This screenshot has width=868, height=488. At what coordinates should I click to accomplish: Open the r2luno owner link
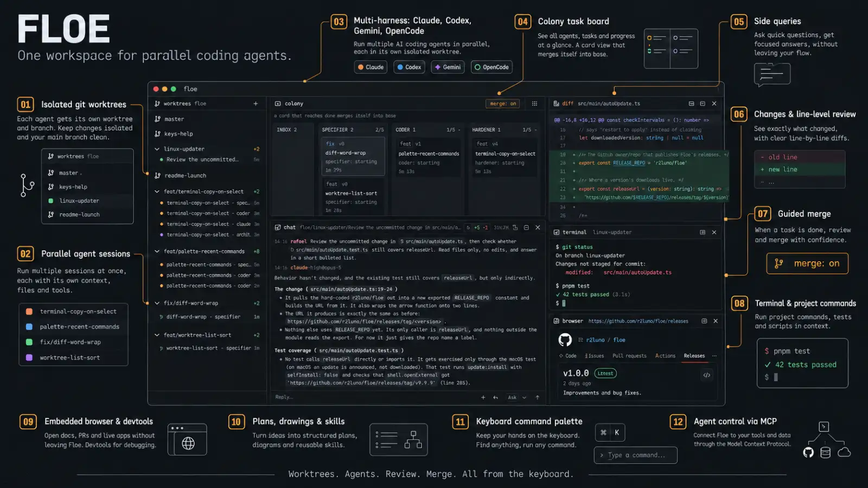(595, 340)
